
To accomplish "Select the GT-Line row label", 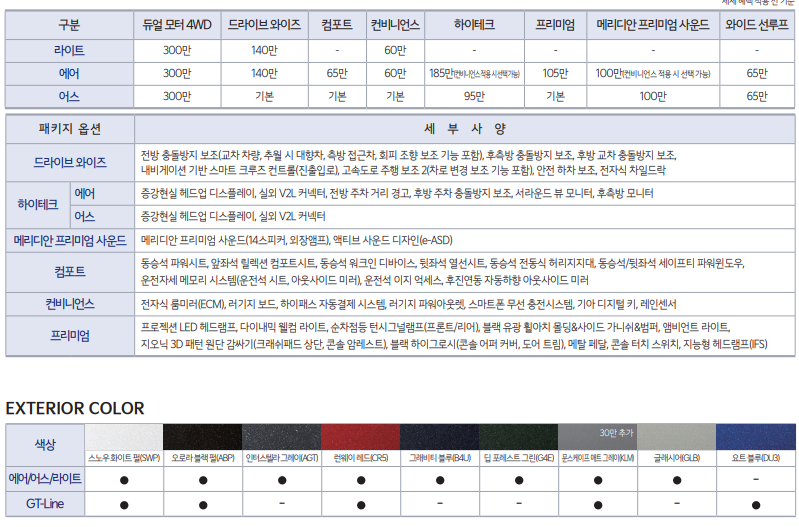I will point(45,504).
